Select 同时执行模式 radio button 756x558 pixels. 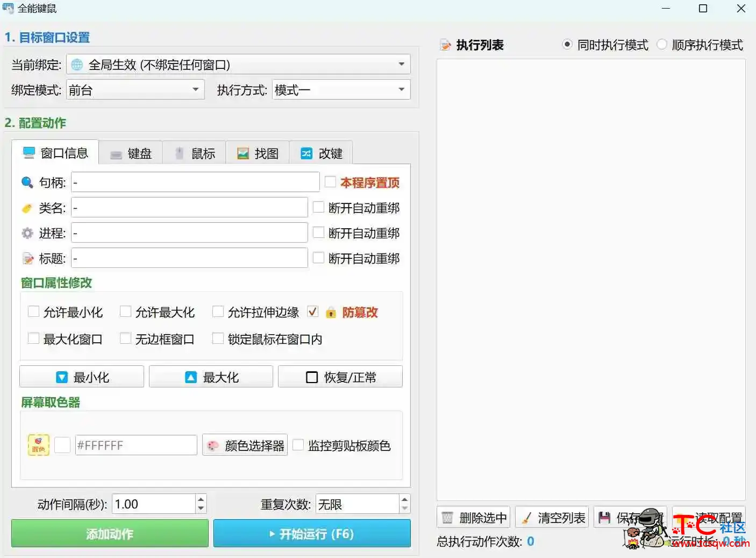(567, 45)
